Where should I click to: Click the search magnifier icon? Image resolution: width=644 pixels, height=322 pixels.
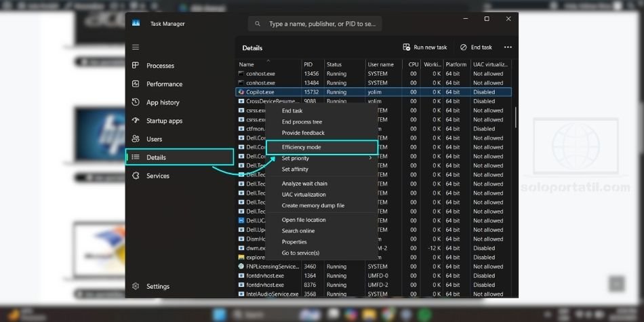[258, 24]
